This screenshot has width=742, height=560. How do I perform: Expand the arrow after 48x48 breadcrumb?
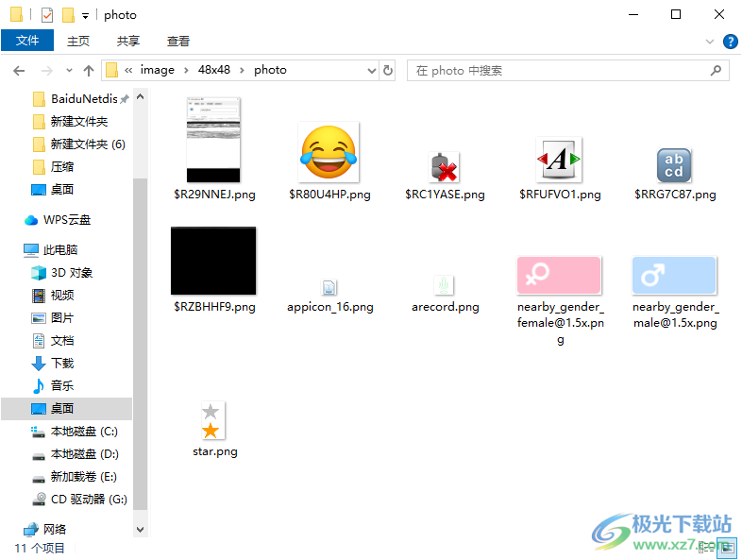(243, 71)
